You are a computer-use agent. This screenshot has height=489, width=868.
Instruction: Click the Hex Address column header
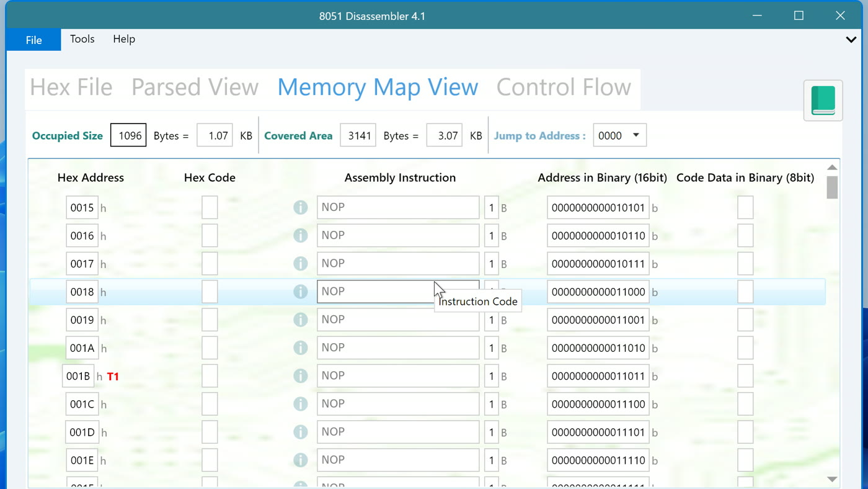point(91,177)
